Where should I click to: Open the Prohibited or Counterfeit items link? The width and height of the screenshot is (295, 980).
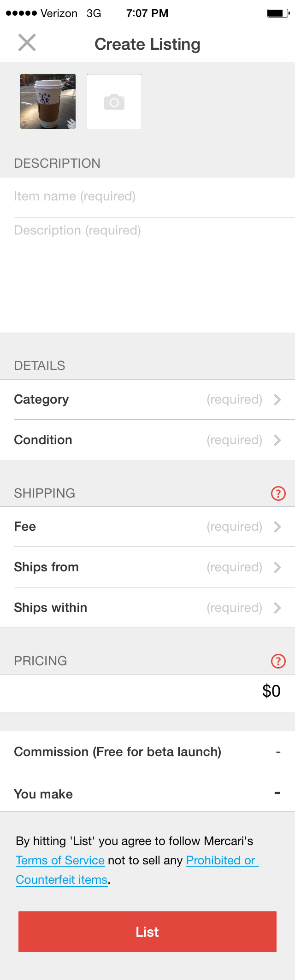pos(137,870)
